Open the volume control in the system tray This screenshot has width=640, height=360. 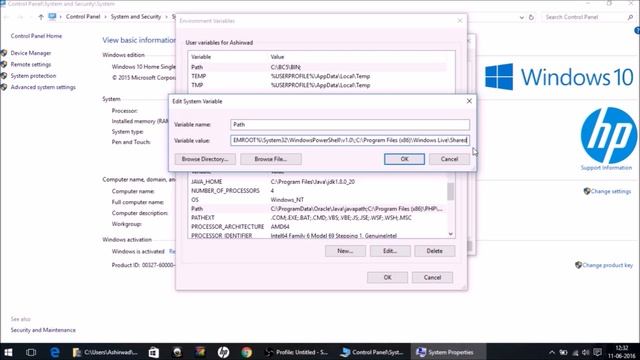[586, 352]
